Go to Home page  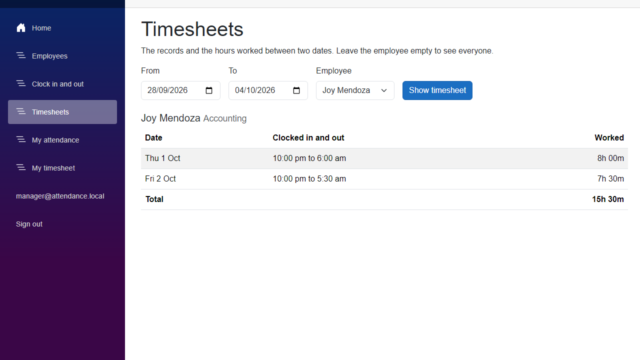[62, 28]
